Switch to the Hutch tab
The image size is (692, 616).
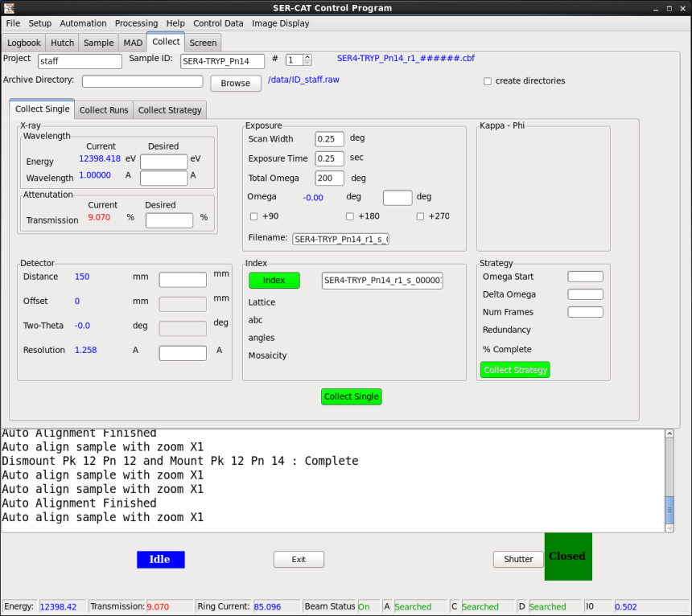pyautogui.click(x=62, y=43)
